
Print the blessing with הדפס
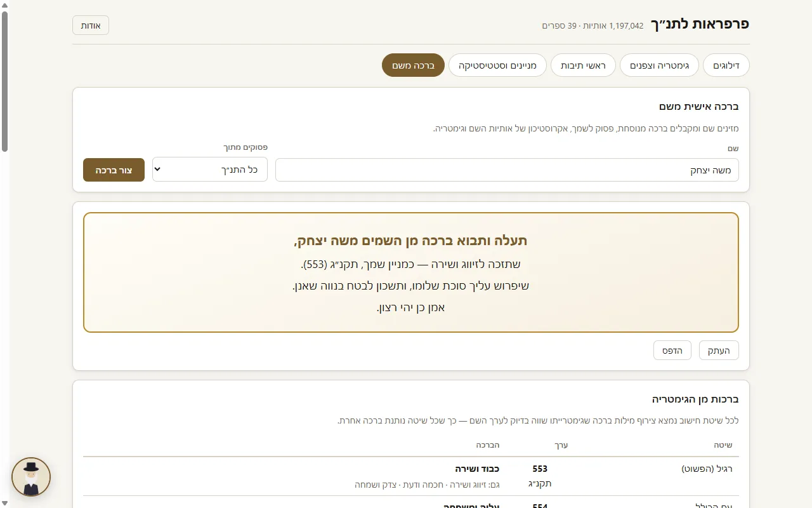672,351
